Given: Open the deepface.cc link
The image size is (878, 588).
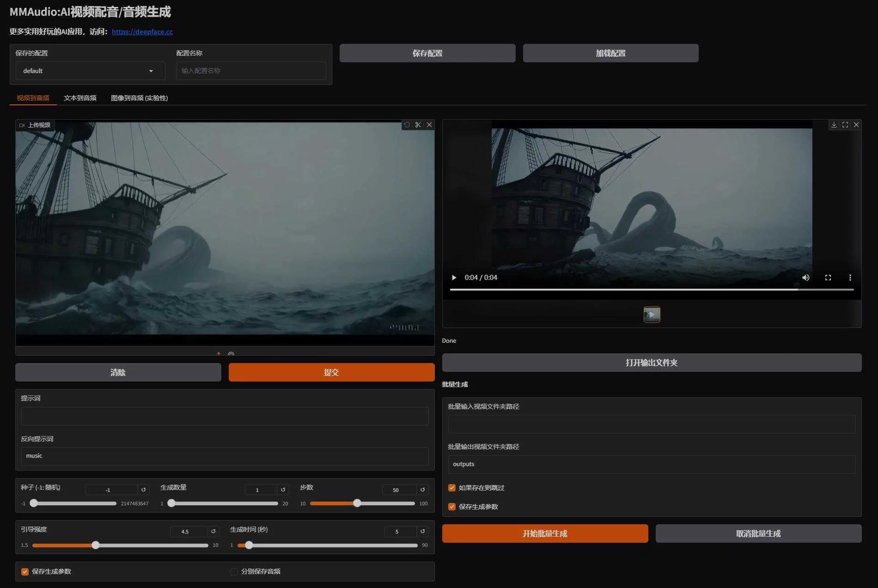Looking at the screenshot, I should [142, 32].
